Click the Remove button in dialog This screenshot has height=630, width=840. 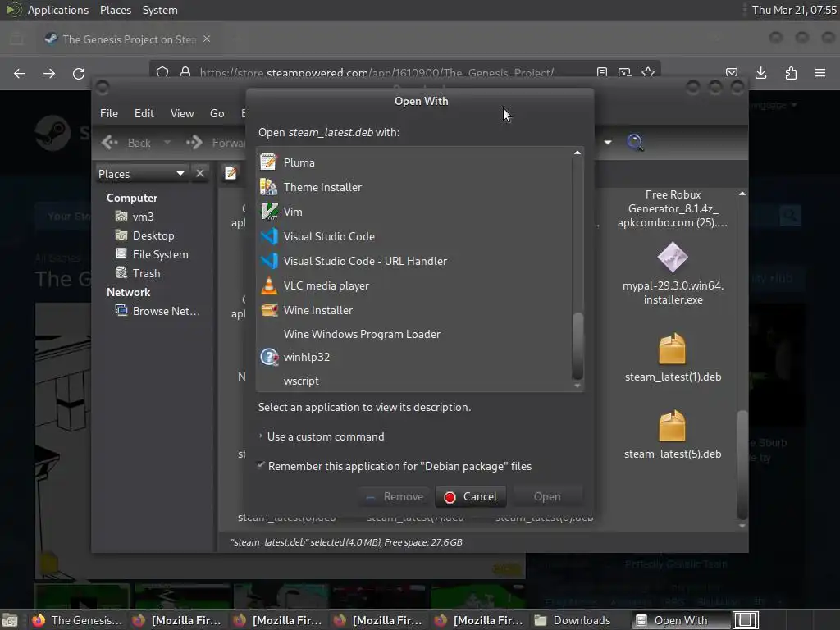pyautogui.click(x=395, y=496)
